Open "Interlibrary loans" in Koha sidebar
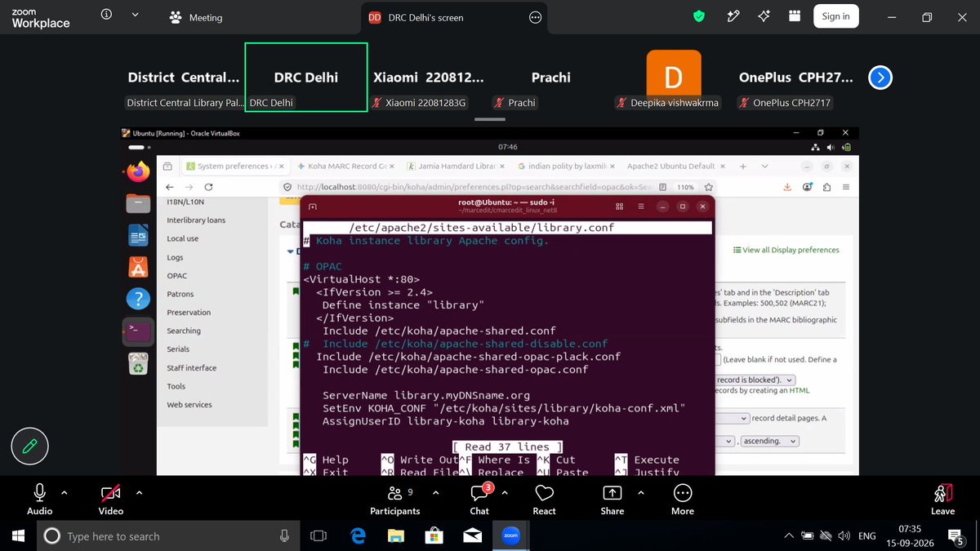The height and width of the screenshot is (551, 980). (x=196, y=220)
